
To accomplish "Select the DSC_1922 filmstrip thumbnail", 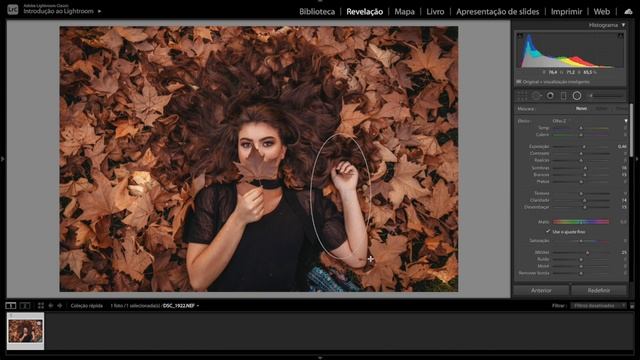I will click(25, 331).
